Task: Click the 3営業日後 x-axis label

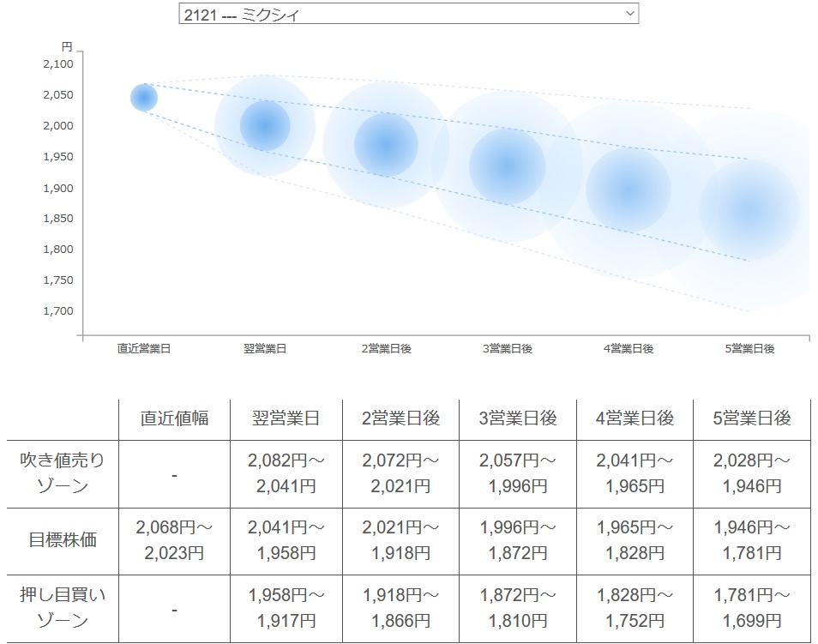Action: coord(507,349)
